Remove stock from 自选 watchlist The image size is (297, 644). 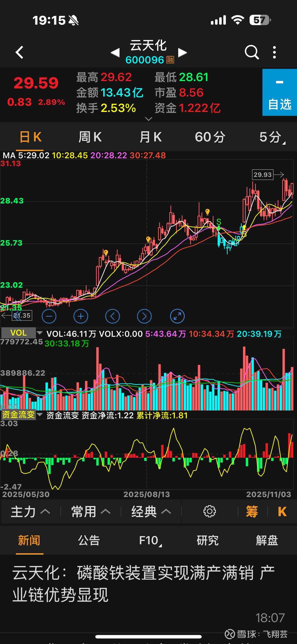tap(280, 92)
